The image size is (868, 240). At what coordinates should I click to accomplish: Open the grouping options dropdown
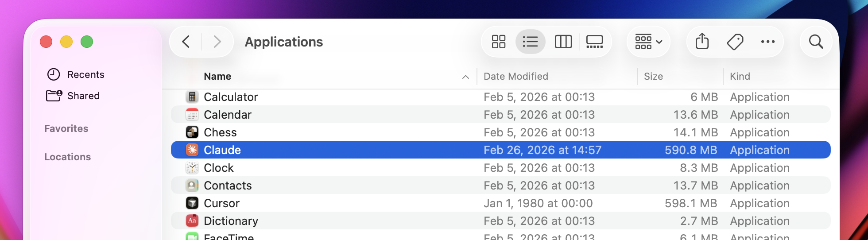(x=648, y=42)
